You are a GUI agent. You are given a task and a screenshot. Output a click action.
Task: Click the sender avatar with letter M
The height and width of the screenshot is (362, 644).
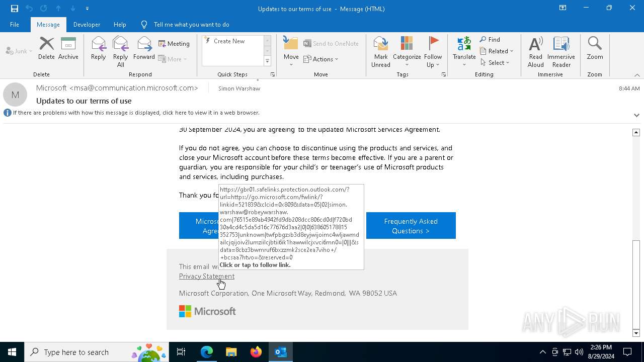point(15,94)
